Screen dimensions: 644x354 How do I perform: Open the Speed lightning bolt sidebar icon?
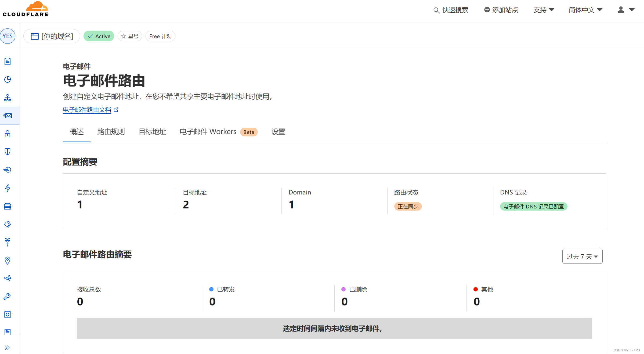click(x=8, y=188)
